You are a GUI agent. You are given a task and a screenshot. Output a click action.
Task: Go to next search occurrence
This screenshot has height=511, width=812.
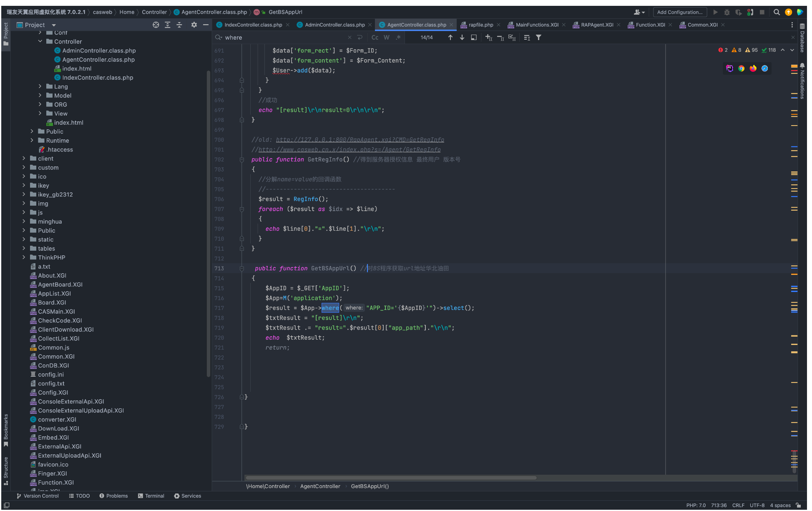coord(462,38)
